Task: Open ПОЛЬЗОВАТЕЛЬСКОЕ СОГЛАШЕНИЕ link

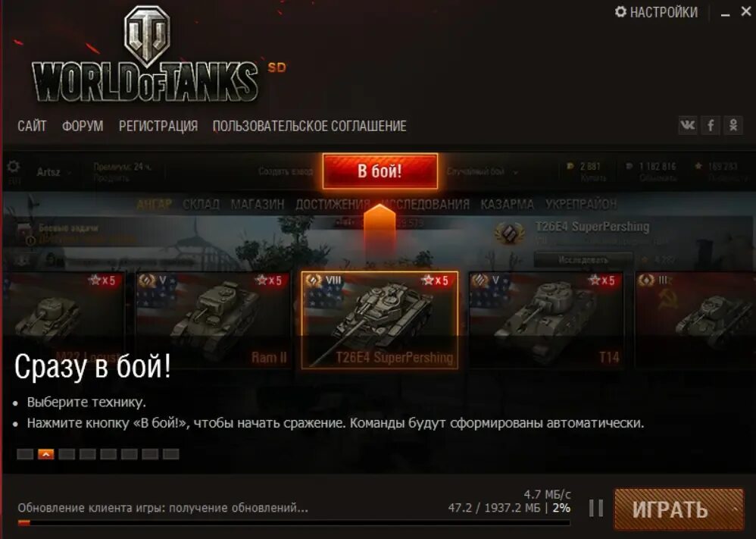Action: click(x=310, y=126)
